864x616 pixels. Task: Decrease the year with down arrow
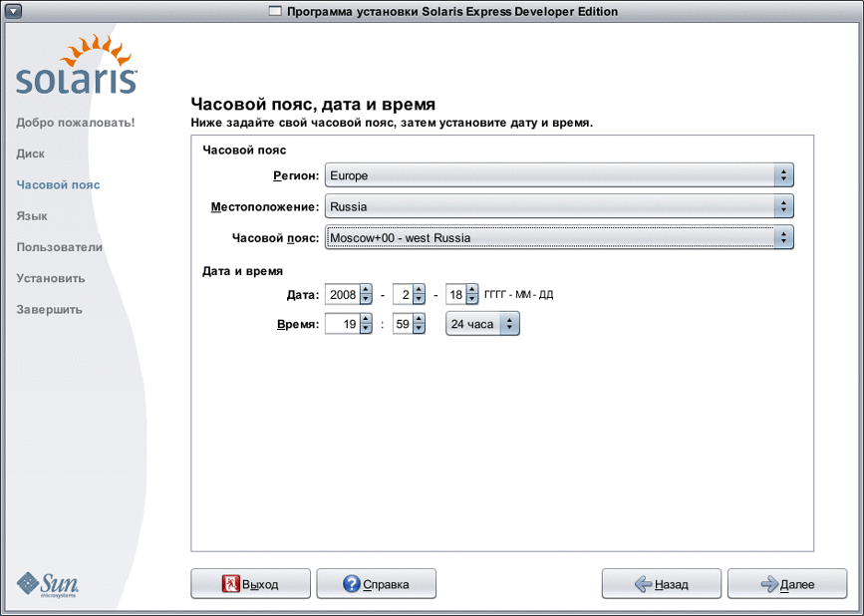tap(366, 299)
